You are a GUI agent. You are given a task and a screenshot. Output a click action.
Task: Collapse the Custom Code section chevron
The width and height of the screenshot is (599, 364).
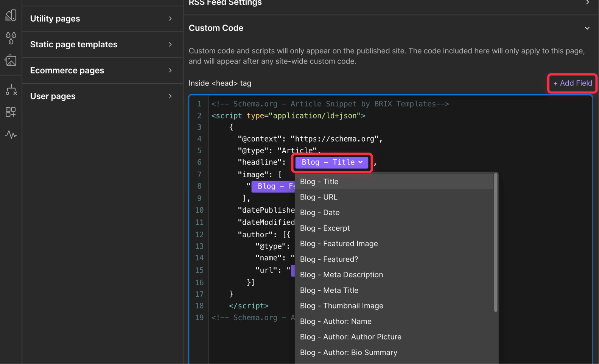587,28
